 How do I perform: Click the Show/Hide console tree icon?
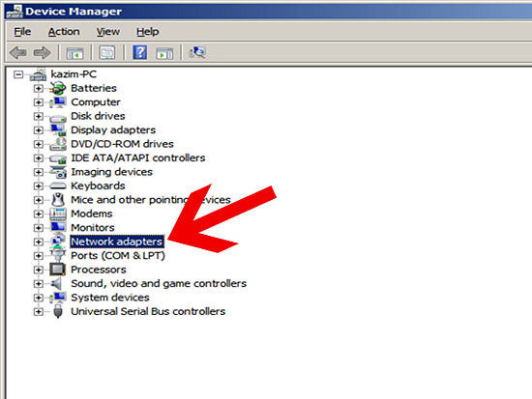pyautogui.click(x=74, y=53)
